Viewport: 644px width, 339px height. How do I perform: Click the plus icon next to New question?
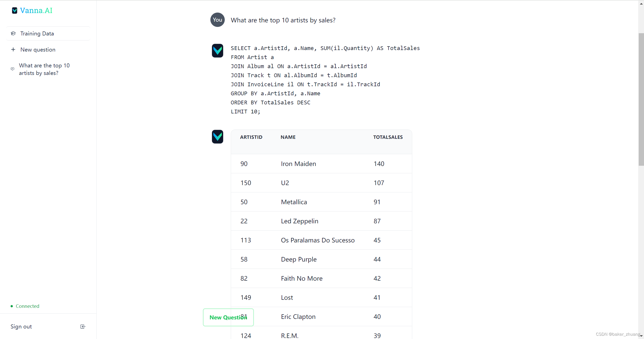coord(13,50)
